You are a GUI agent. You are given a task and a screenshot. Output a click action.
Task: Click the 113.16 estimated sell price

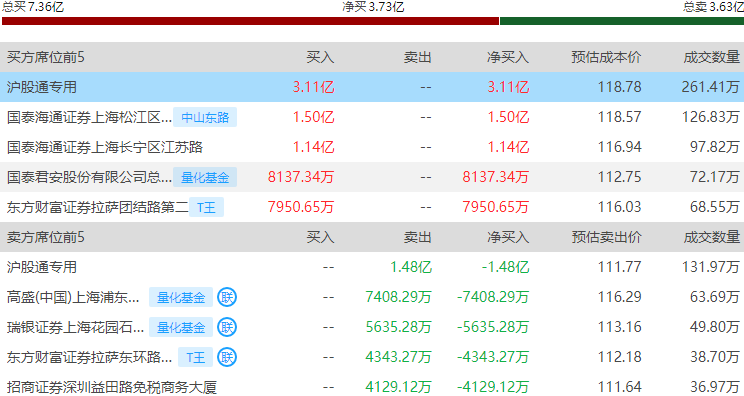[x=619, y=327]
